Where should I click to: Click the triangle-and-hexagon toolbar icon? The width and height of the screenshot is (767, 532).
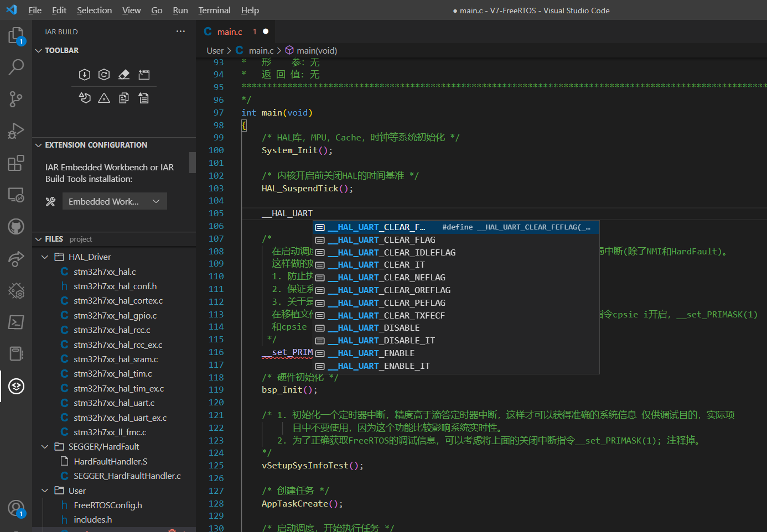tap(85, 98)
